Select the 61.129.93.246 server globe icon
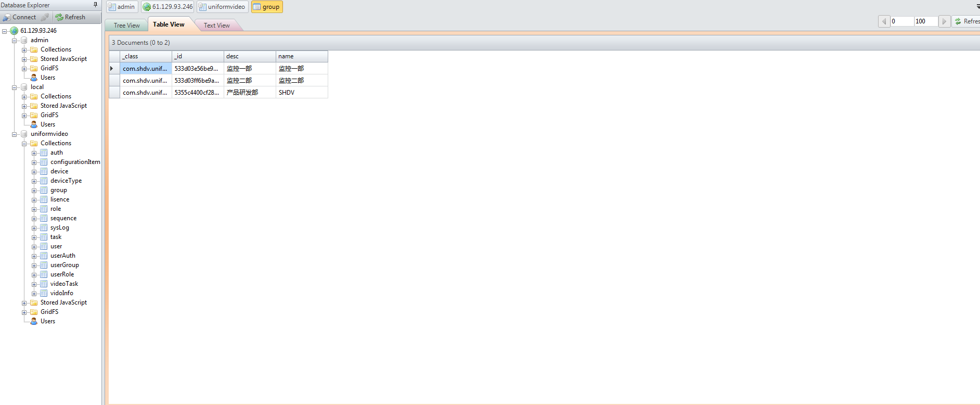The height and width of the screenshot is (405, 980). 14,31
